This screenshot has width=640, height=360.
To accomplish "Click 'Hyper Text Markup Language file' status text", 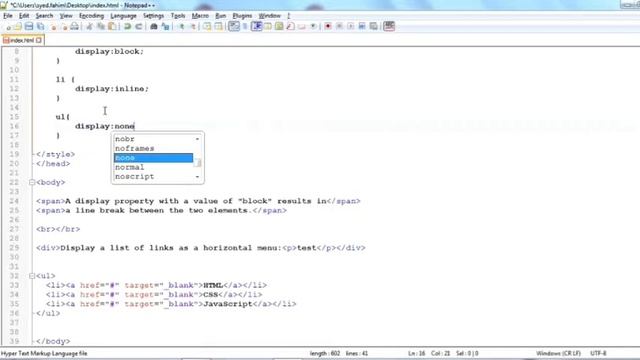I will coord(44,353).
